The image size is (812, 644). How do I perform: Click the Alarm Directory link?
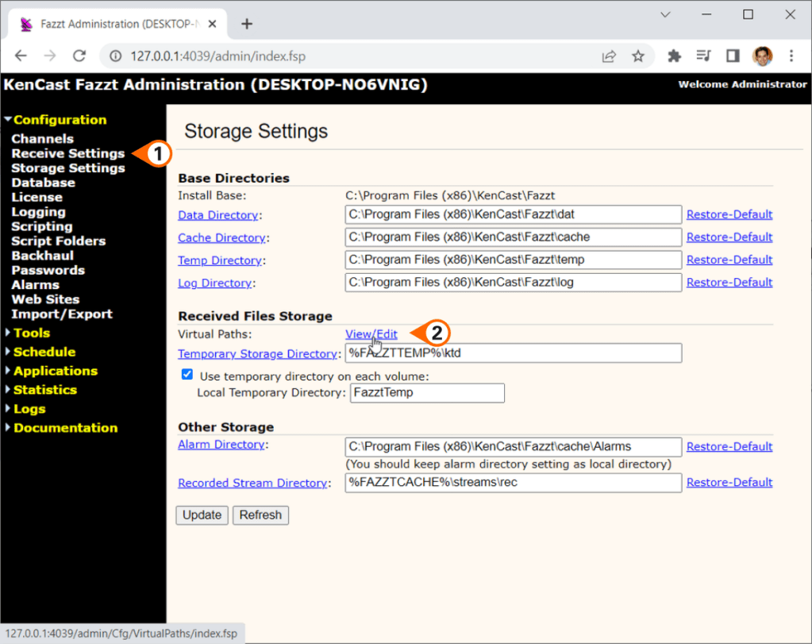221,445
